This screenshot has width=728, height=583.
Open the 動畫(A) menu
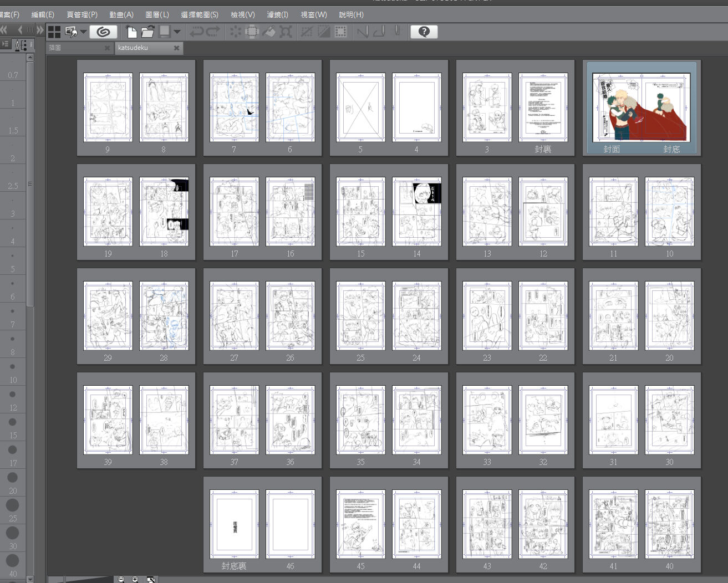(121, 14)
